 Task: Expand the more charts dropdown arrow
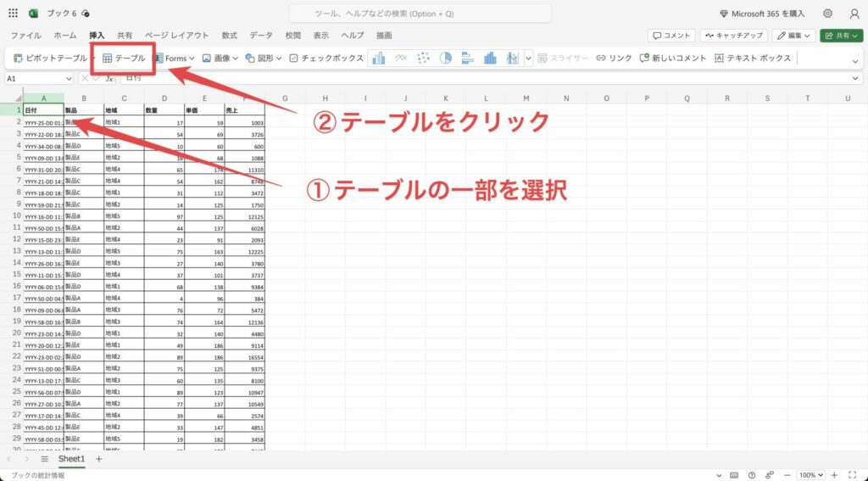click(x=528, y=59)
